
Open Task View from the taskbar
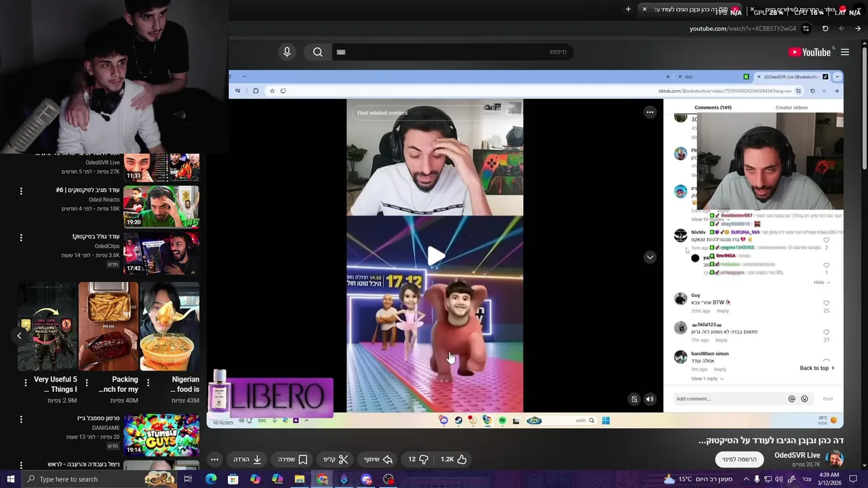[188, 479]
